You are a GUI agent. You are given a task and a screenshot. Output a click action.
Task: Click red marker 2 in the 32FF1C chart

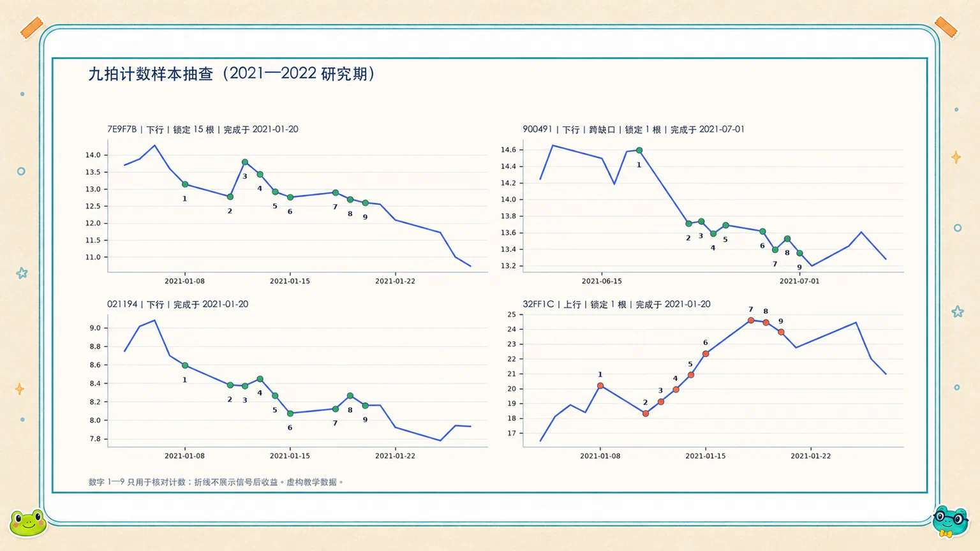click(x=646, y=414)
